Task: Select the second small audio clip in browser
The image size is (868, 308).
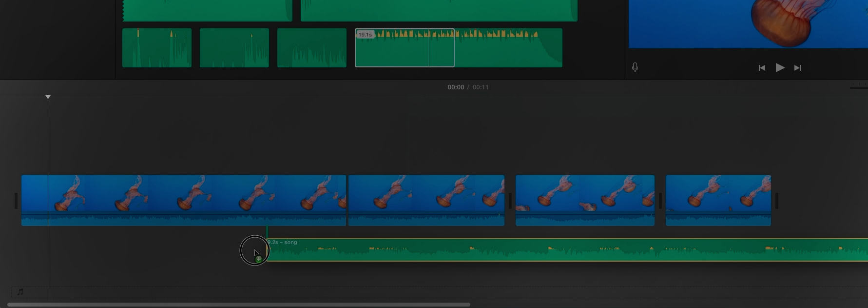Action: [234, 48]
